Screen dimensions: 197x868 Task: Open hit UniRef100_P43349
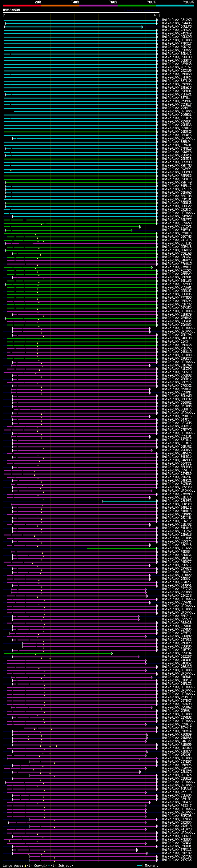pyautogui.click(x=177, y=33)
